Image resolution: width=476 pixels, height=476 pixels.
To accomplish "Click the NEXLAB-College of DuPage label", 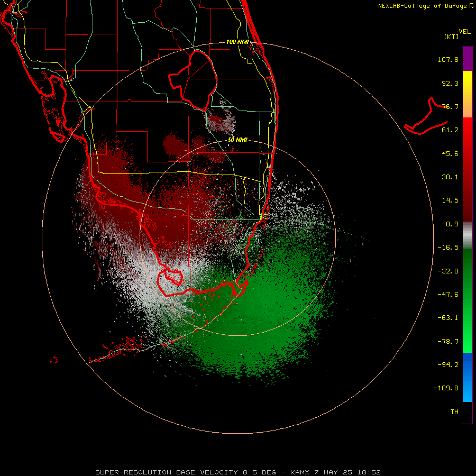I will [422, 6].
